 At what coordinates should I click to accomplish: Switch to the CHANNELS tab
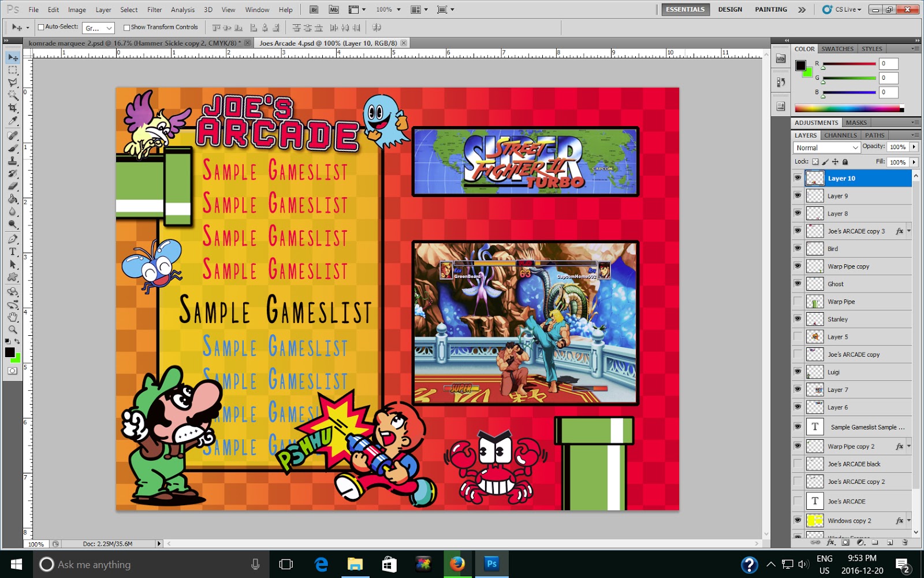click(840, 135)
